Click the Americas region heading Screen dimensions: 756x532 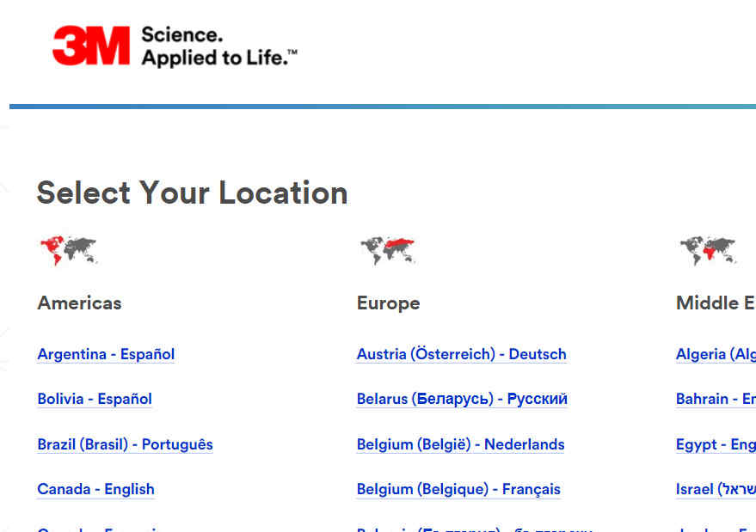point(79,303)
